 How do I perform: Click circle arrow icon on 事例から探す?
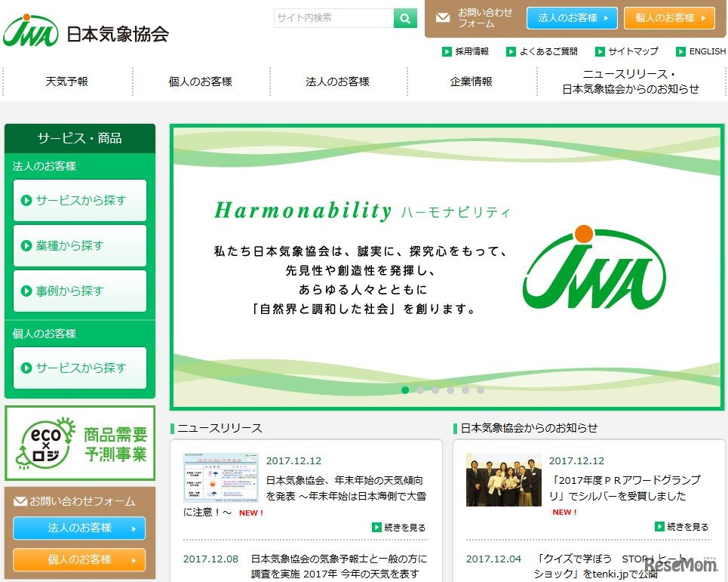[26, 291]
